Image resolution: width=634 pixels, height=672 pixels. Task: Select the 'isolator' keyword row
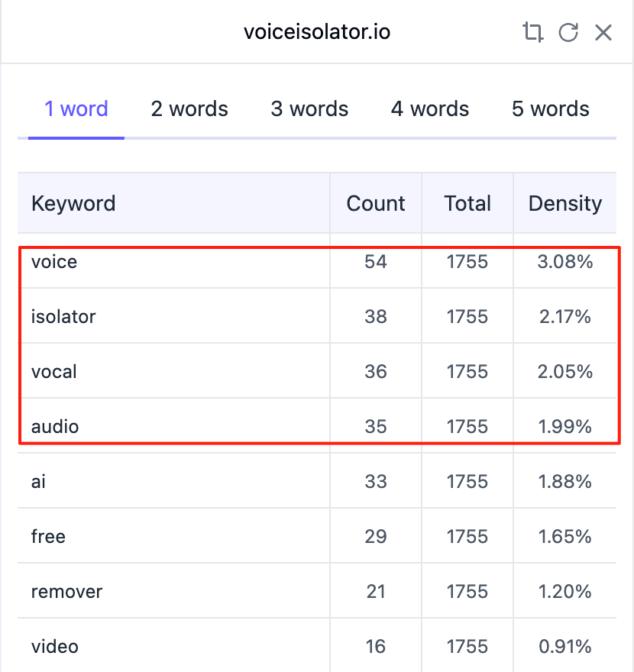(317, 316)
